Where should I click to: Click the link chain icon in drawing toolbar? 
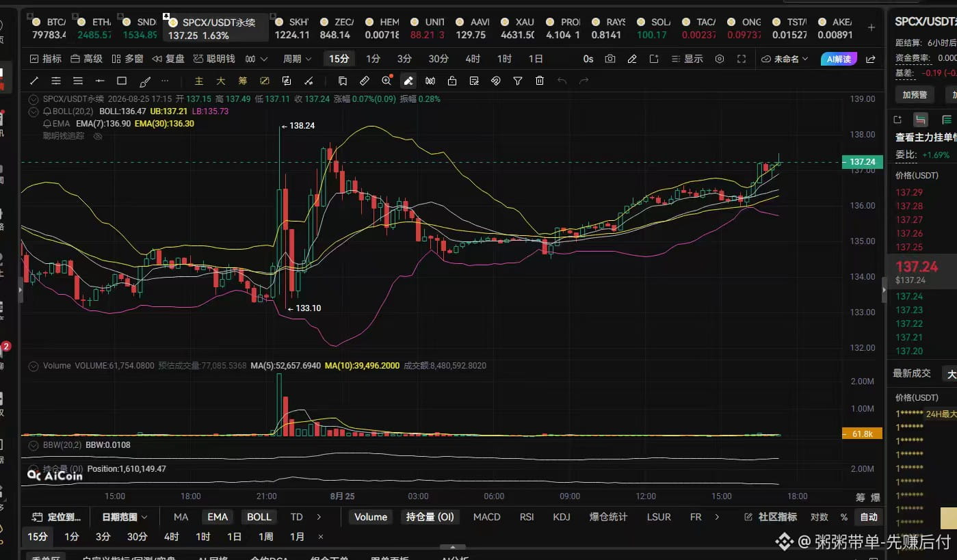point(496,81)
